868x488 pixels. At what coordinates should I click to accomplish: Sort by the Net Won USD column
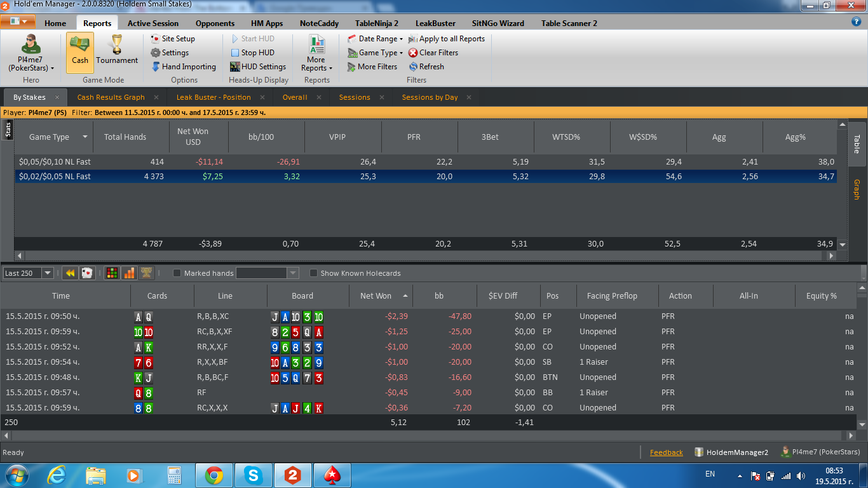click(x=193, y=137)
